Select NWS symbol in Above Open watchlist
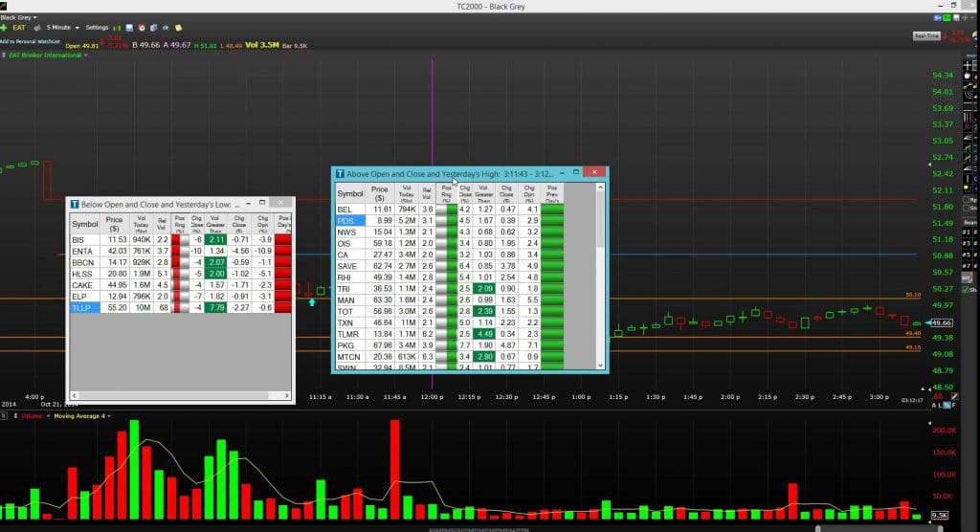Viewport: 980px width, 532px height. coord(346,232)
